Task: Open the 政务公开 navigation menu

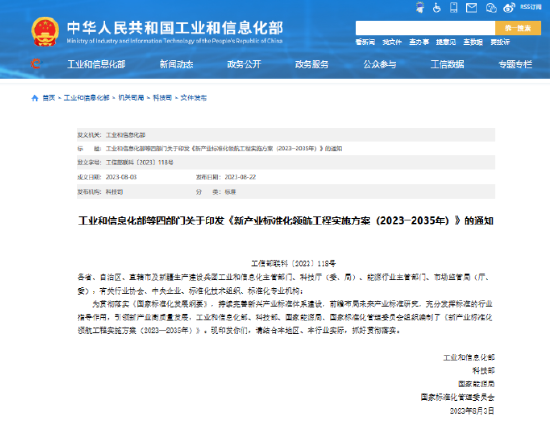Action: coord(244,64)
